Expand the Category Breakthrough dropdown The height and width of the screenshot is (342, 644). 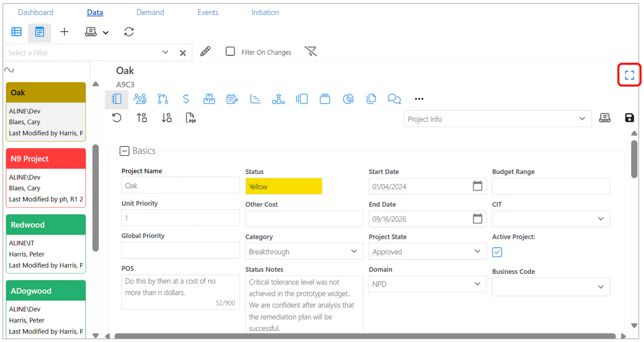click(x=304, y=251)
